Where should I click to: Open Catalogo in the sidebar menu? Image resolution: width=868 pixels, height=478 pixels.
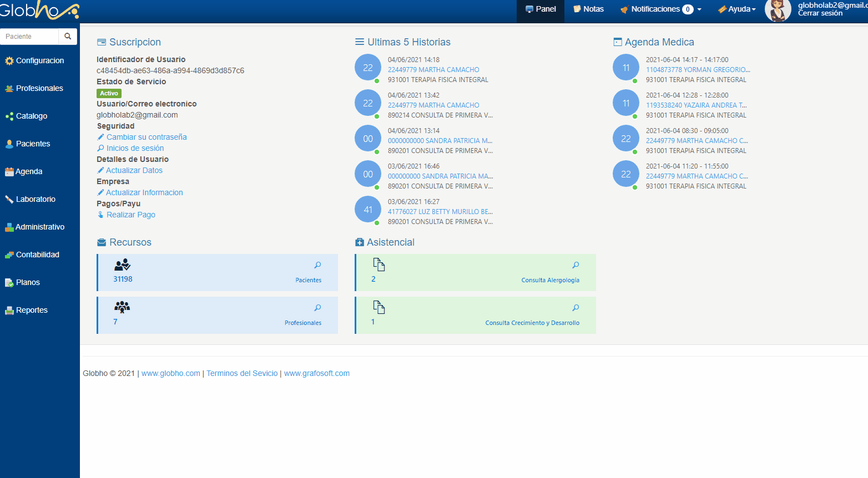click(x=31, y=116)
